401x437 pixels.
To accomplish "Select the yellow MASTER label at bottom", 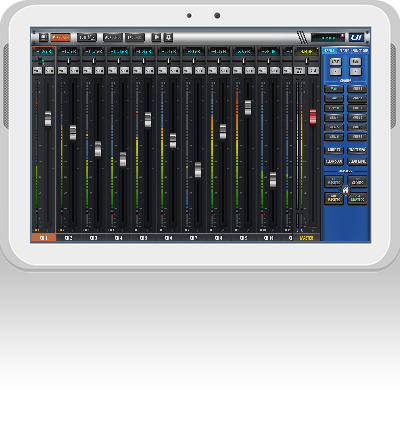I will tap(307, 238).
